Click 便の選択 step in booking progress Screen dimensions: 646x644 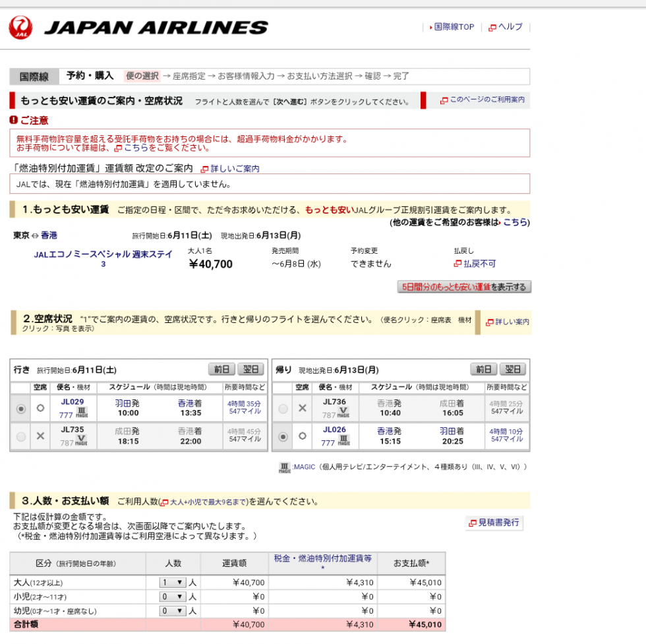[142, 76]
